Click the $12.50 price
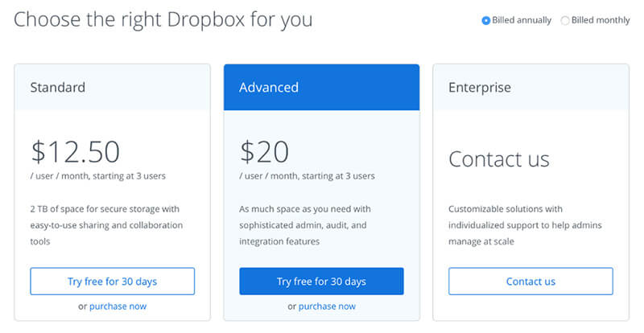 pyautogui.click(x=76, y=151)
